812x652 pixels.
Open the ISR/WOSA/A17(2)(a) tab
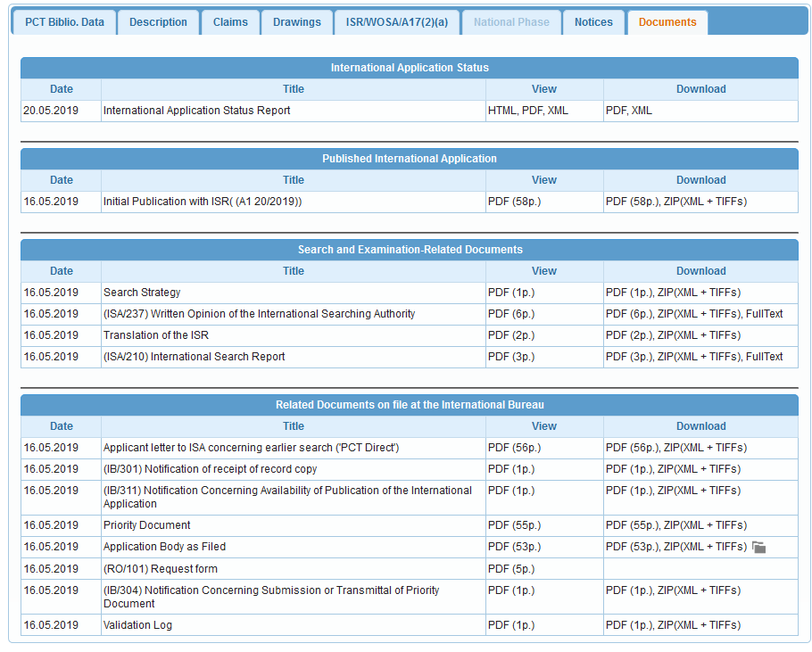[x=396, y=22]
